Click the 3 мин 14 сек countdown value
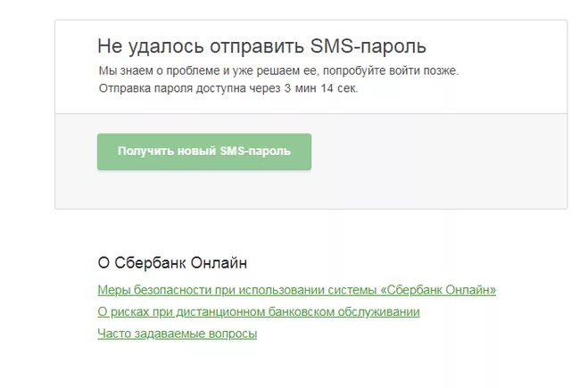This screenshot has height=388, width=588. [321, 88]
